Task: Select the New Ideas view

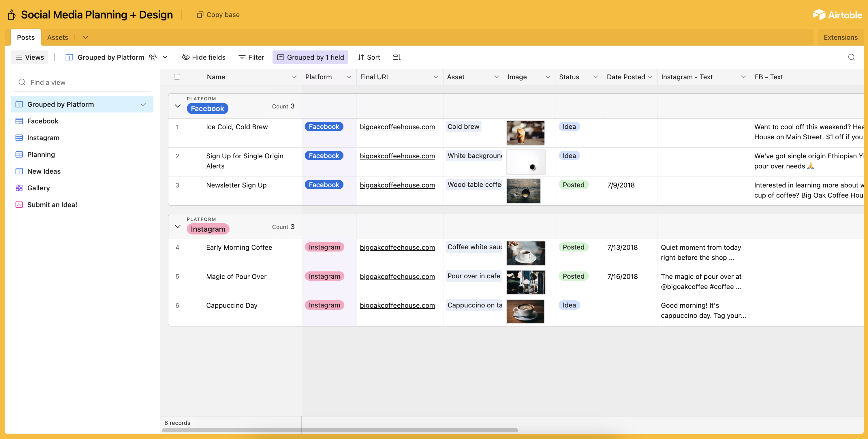Action: coord(82,172)
